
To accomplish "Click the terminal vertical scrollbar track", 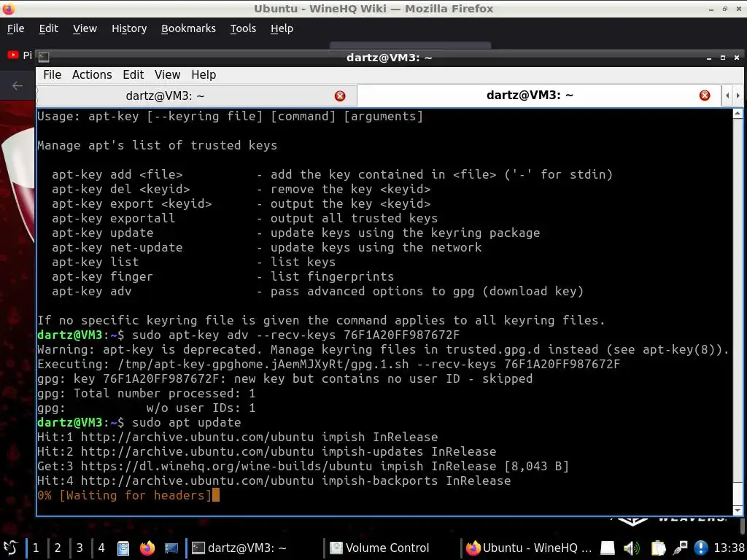I will coord(738,312).
